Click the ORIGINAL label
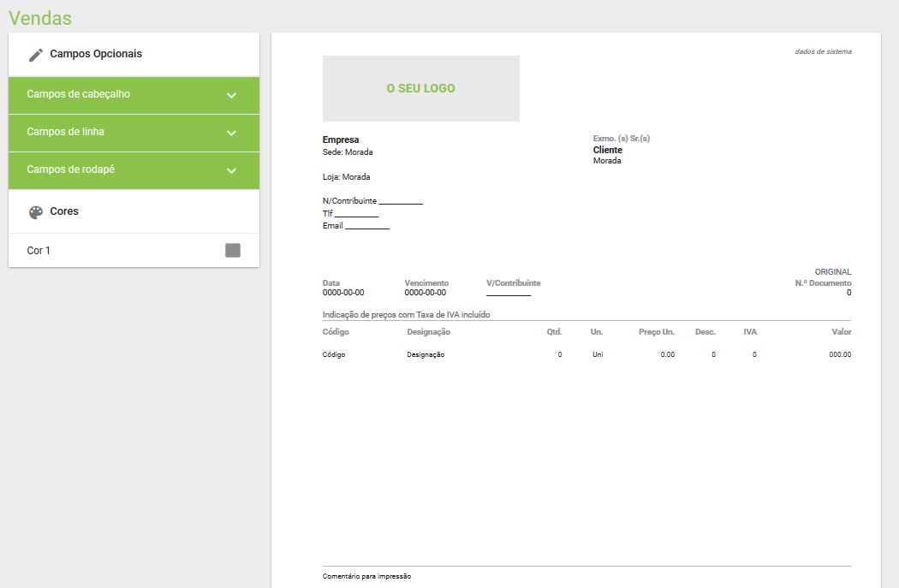The image size is (899, 588). point(833,271)
